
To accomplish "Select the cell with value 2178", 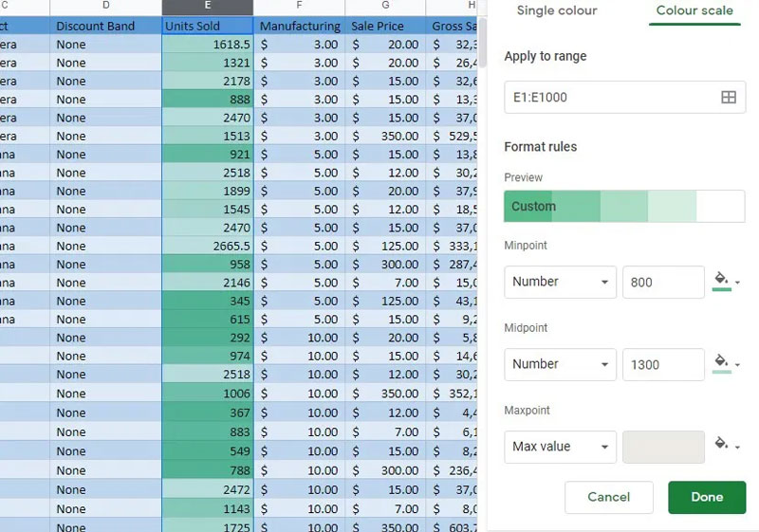I will tap(207, 81).
